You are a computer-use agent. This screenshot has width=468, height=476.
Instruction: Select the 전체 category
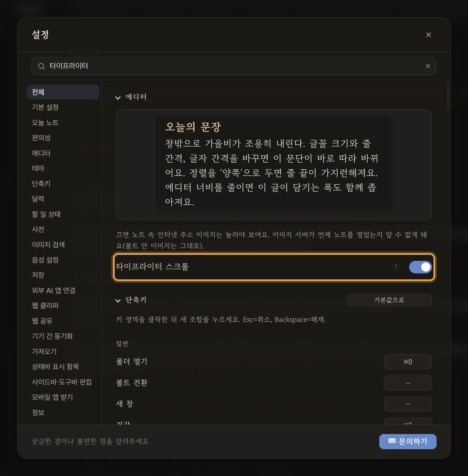coord(63,92)
